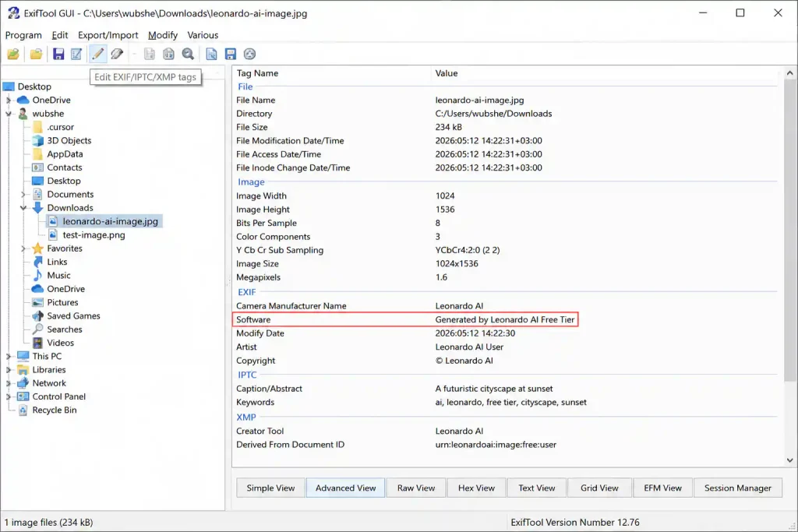This screenshot has width=798, height=532.
Task: Open the Modify menu
Action: (163, 35)
